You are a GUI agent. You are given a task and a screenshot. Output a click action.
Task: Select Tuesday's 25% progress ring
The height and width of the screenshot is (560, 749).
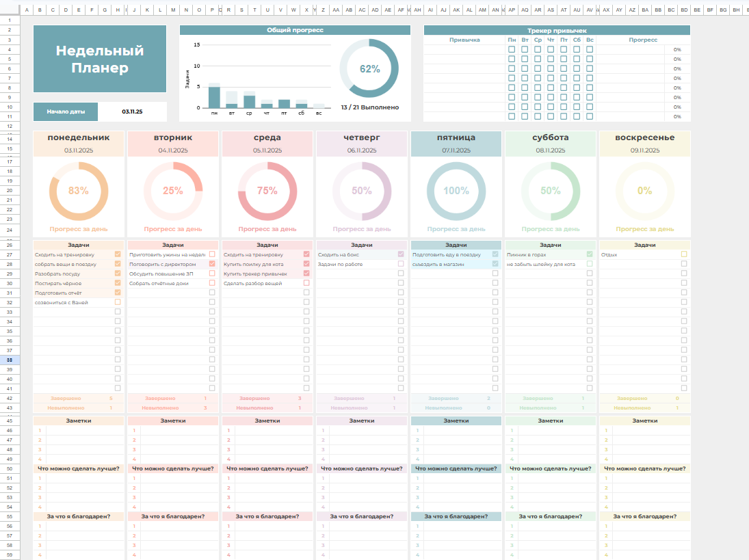click(x=173, y=191)
